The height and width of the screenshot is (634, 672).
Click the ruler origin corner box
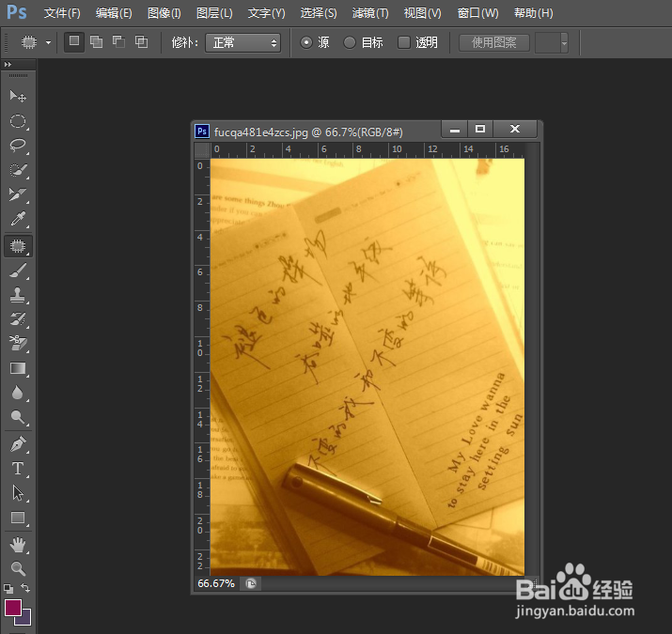tap(202, 150)
